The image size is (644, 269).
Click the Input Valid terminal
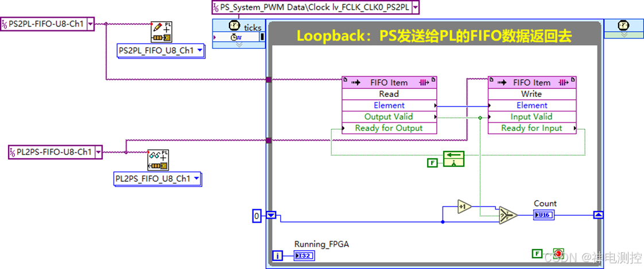click(x=532, y=116)
